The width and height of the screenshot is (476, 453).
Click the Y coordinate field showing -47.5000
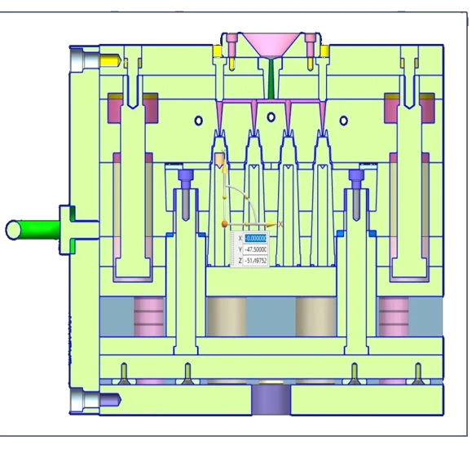[x=255, y=249]
